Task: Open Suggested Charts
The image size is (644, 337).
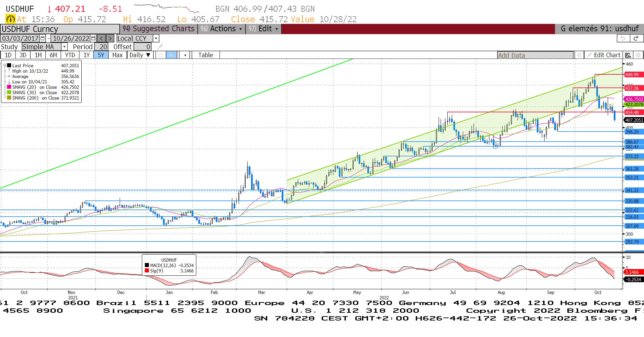Action: click(x=158, y=29)
